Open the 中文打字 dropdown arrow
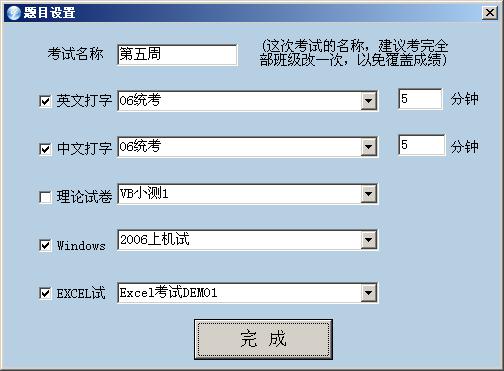Screen dimensions: 504x371 point(369,146)
